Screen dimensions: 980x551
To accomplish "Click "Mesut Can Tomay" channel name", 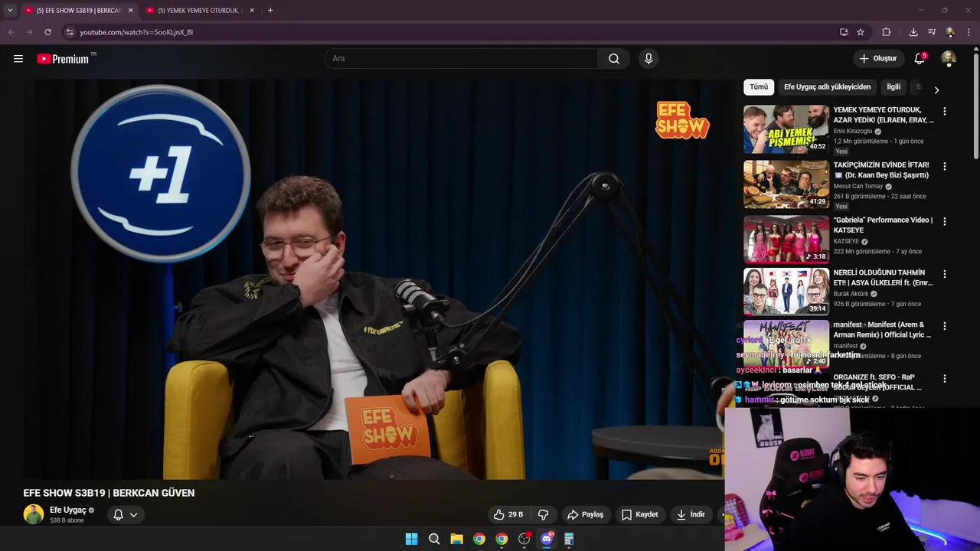I will click(857, 186).
